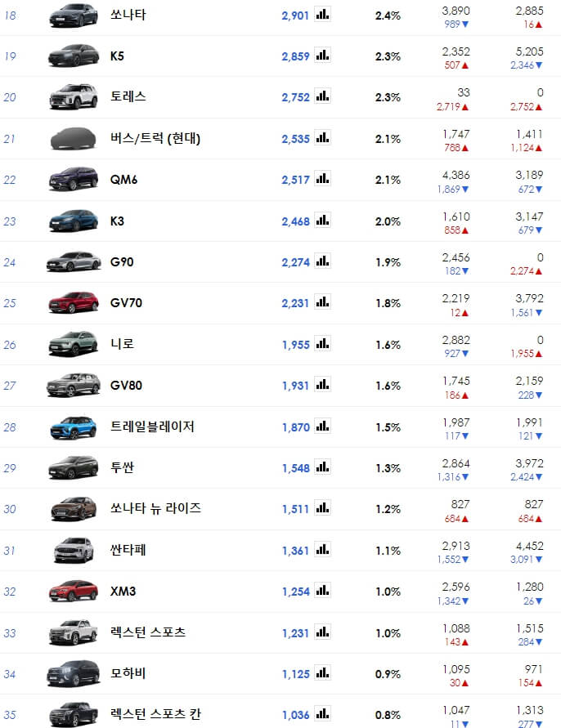Open the 모하비 model link
561x728 pixels.
tap(128, 673)
